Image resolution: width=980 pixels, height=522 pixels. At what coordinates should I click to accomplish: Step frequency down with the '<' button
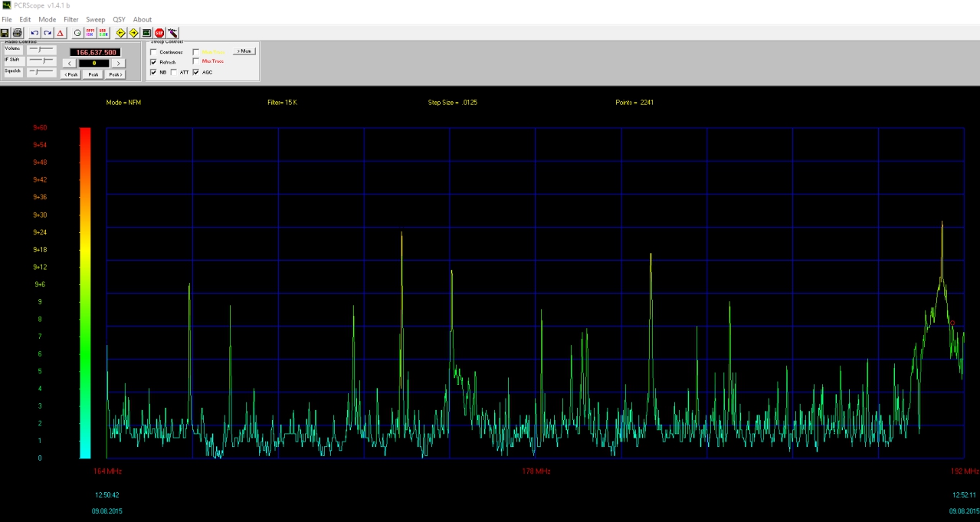pos(69,63)
